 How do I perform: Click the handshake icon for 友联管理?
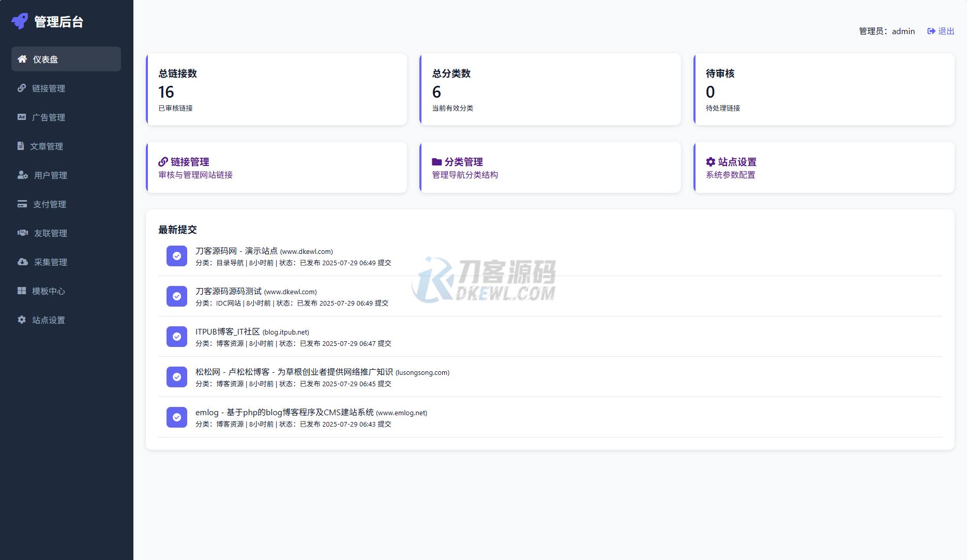(22, 233)
